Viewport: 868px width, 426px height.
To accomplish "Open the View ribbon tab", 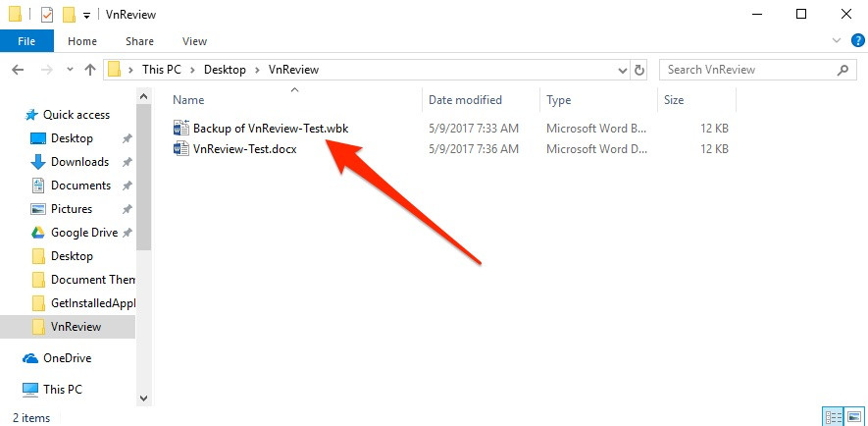I will click(194, 41).
